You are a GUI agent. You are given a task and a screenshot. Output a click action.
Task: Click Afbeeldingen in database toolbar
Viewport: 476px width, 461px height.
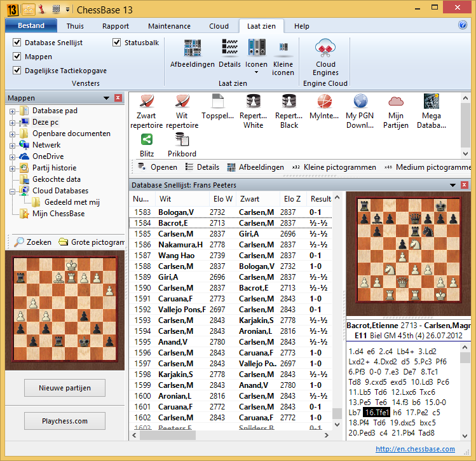255,167
